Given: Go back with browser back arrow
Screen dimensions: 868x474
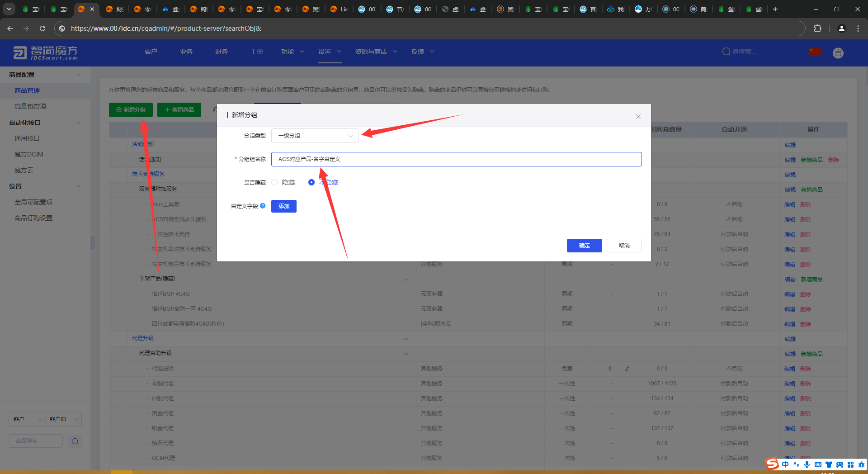Looking at the screenshot, I should (10, 28).
